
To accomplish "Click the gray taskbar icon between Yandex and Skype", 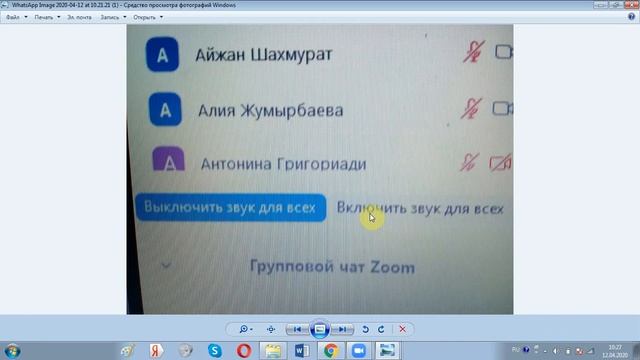I will [185, 351].
